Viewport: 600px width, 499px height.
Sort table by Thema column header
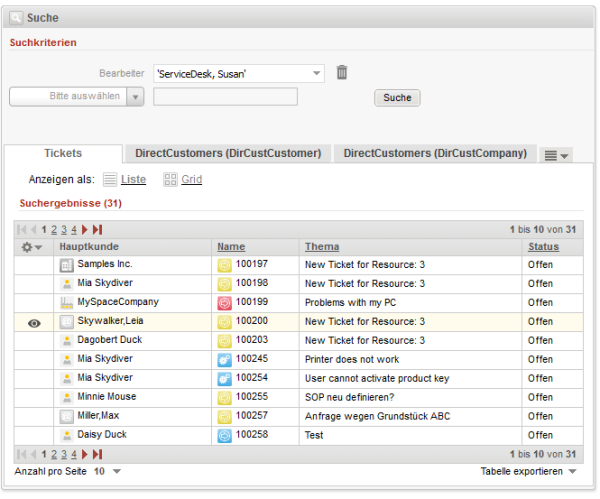click(322, 247)
